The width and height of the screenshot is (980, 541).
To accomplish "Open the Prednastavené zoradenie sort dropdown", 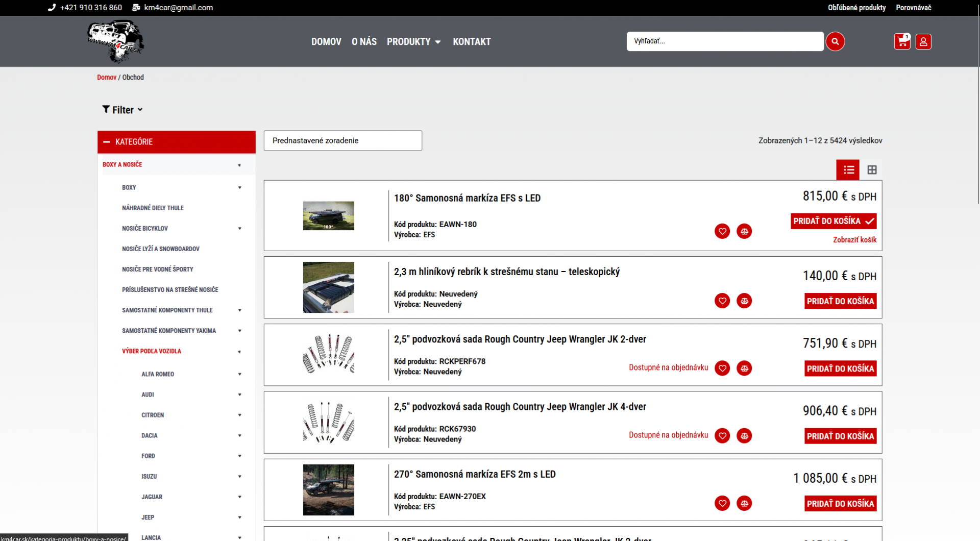I will [343, 140].
